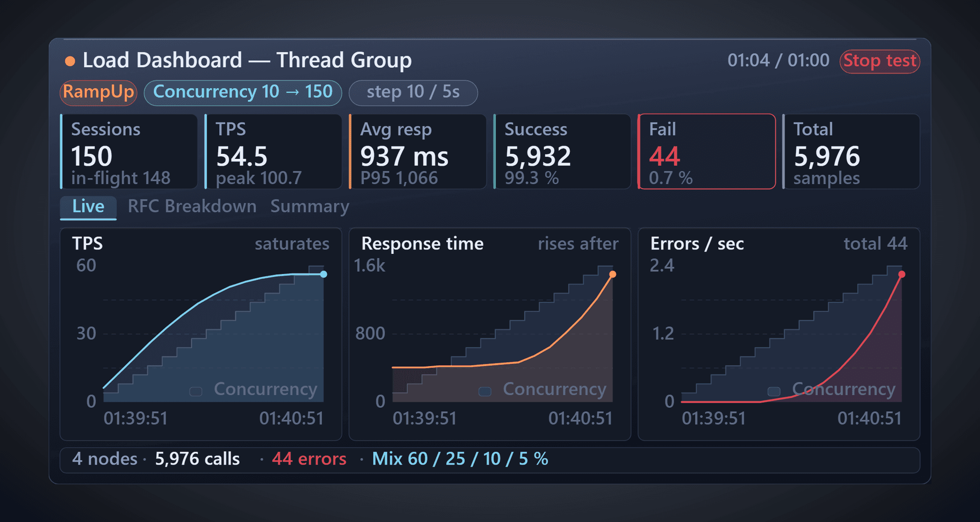The height and width of the screenshot is (522, 980).
Task: Click the 2.4 axis label in Errors chart
Action: tap(662, 266)
